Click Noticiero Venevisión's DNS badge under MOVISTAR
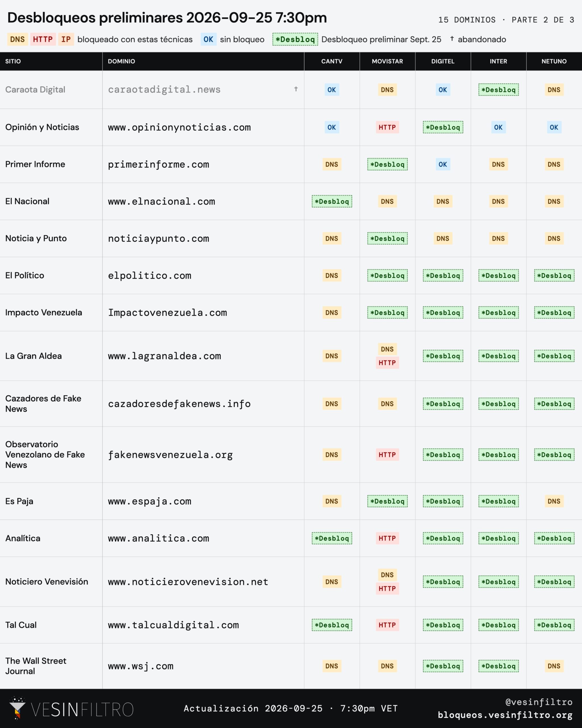The width and height of the screenshot is (582, 728). [x=387, y=575]
